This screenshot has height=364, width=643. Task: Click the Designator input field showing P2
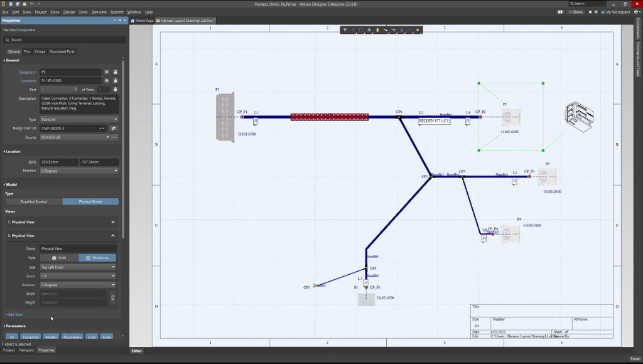[70, 72]
